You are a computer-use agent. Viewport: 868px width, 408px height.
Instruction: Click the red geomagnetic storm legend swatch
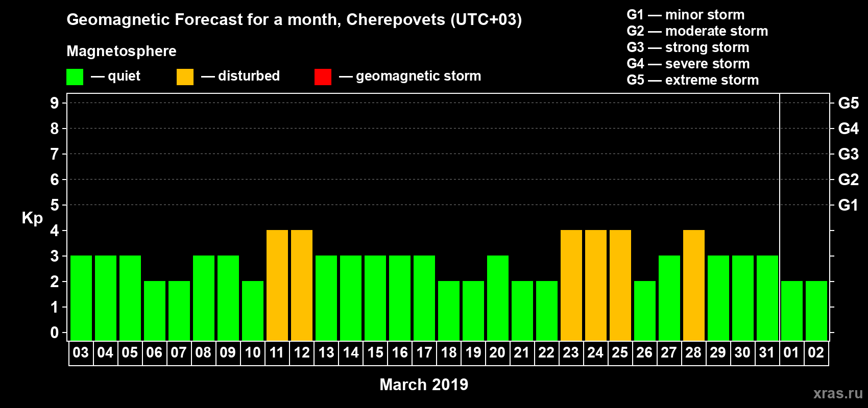tap(323, 77)
